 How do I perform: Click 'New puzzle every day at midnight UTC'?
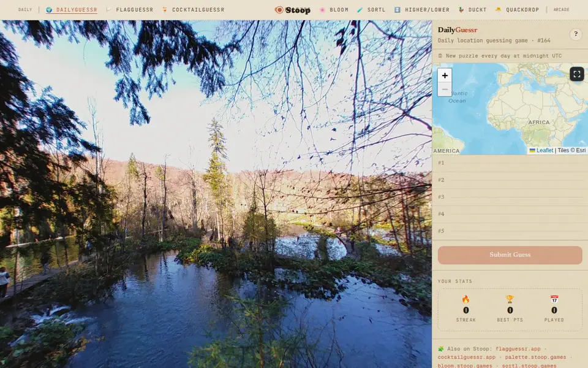click(503, 56)
